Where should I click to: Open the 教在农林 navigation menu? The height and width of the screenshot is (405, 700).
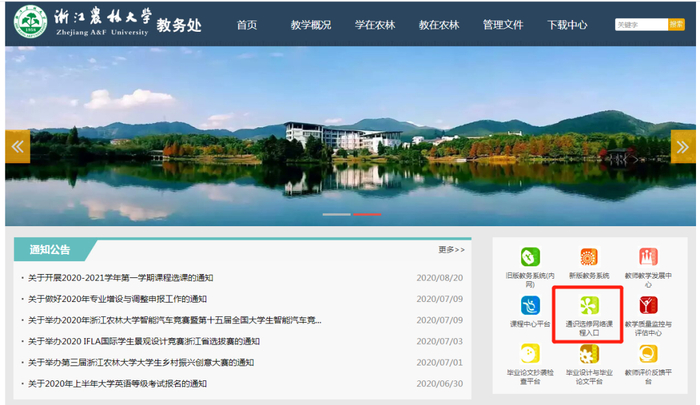coord(439,25)
